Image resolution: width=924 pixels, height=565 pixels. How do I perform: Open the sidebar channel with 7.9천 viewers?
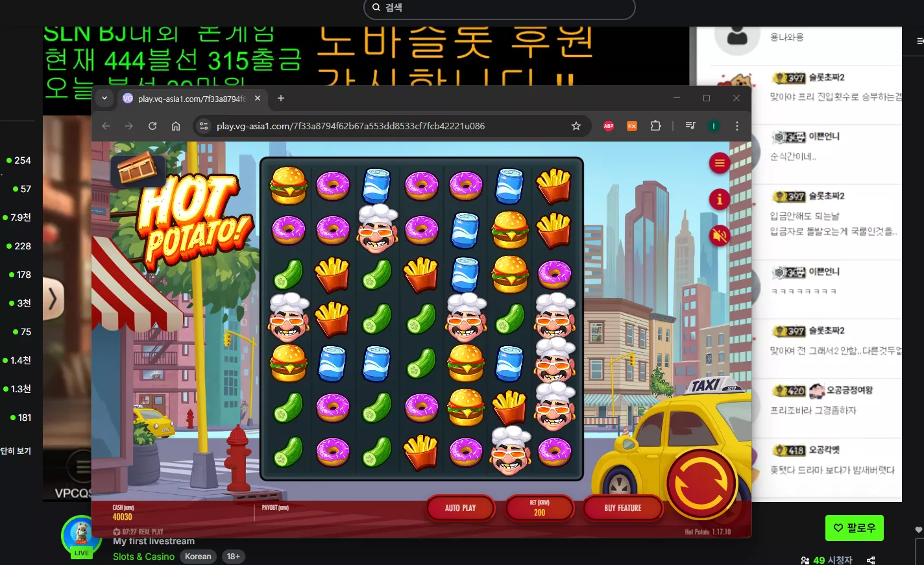[17, 218]
